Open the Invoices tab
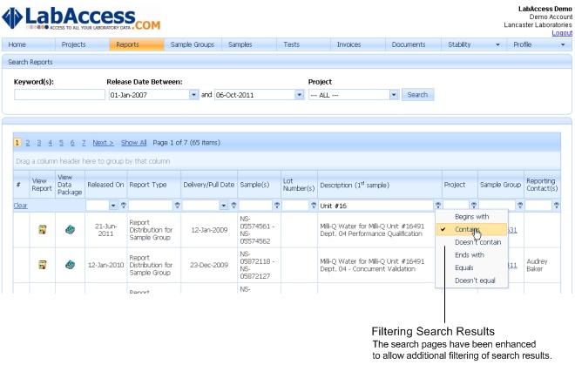575x392 pixels. point(348,44)
